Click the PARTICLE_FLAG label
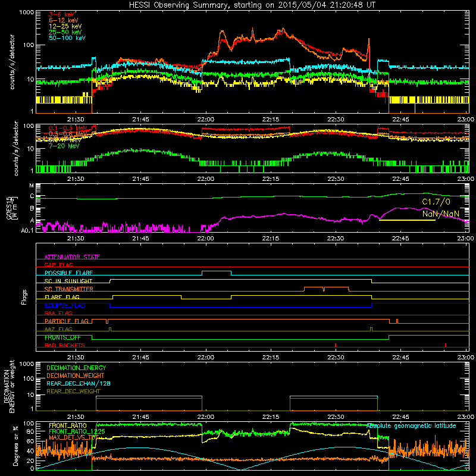Viewport: 476px width, 476px height. 67,321
